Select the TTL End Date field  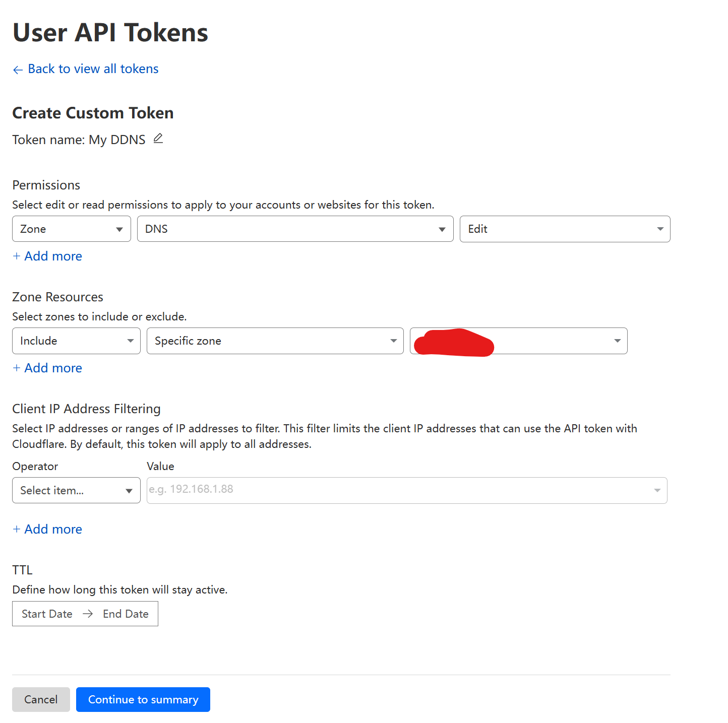click(x=126, y=614)
